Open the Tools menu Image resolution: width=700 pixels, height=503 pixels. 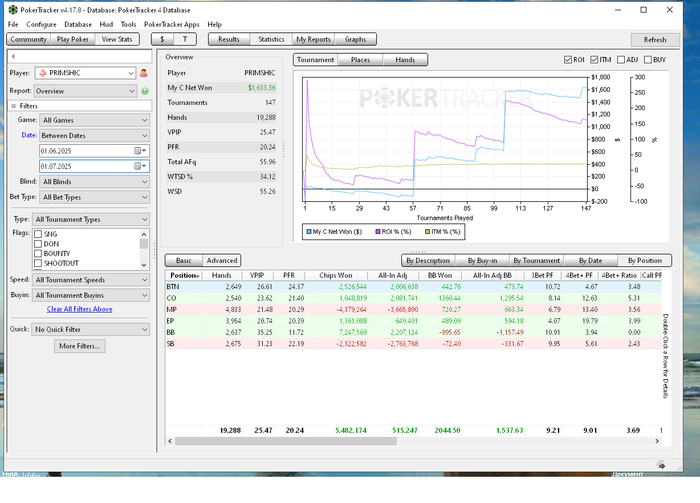pos(128,25)
